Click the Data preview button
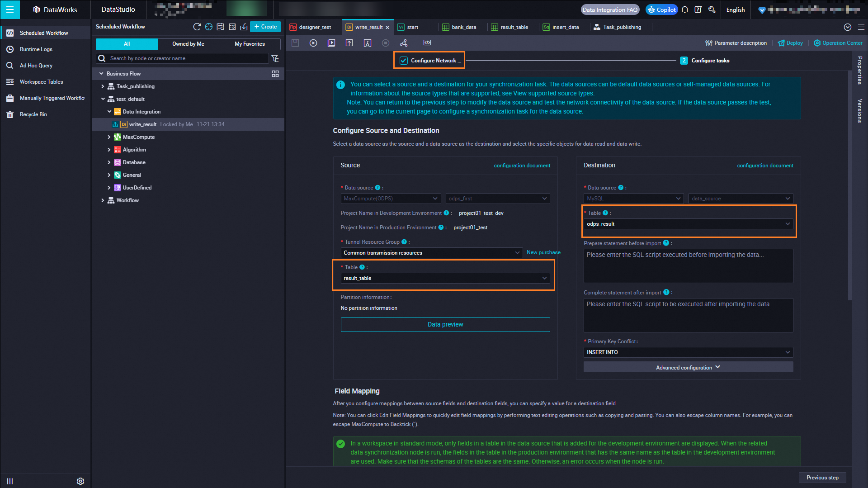This screenshot has width=868, height=488. (x=445, y=324)
